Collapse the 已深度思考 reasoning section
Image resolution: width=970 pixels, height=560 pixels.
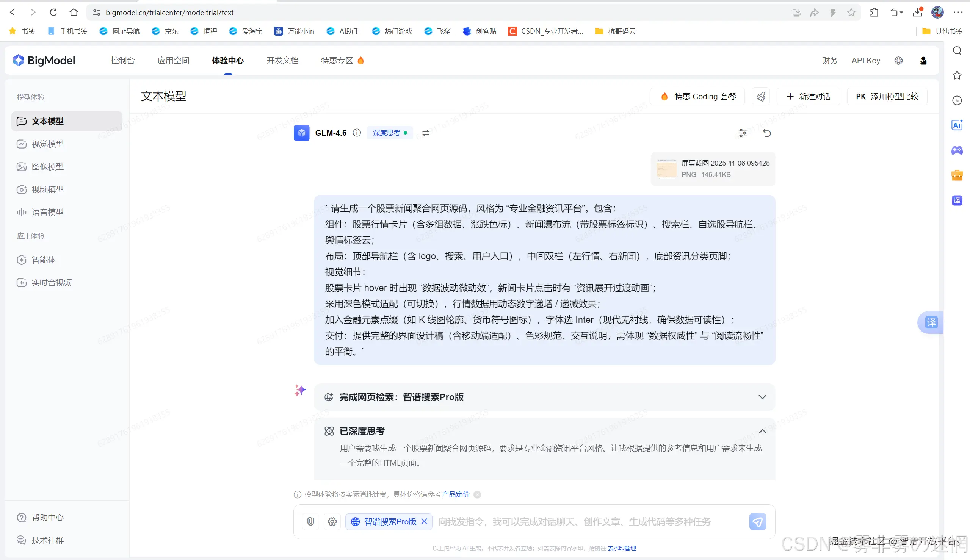tap(762, 432)
